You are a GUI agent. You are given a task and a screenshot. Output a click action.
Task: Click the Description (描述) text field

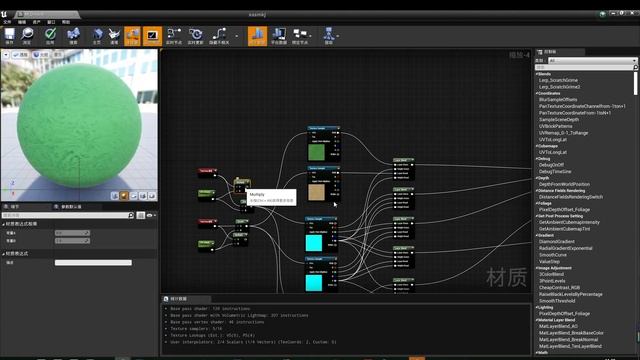93,263
